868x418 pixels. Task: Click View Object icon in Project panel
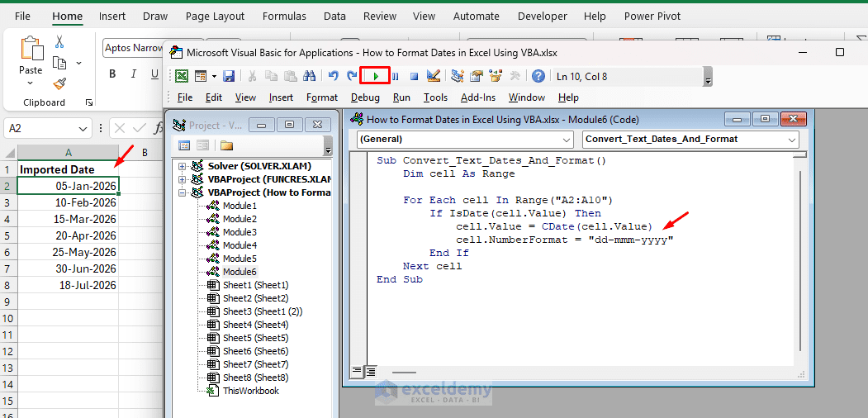[202, 145]
